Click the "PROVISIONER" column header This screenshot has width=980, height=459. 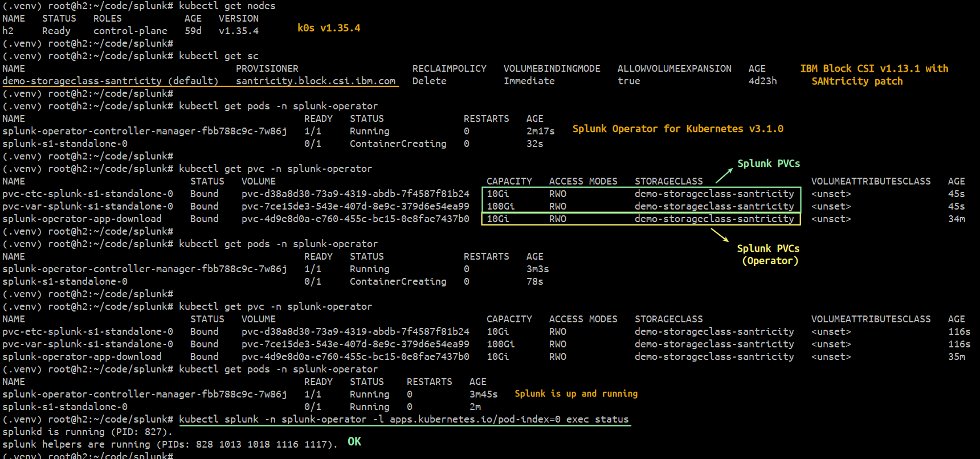pyautogui.click(x=267, y=68)
